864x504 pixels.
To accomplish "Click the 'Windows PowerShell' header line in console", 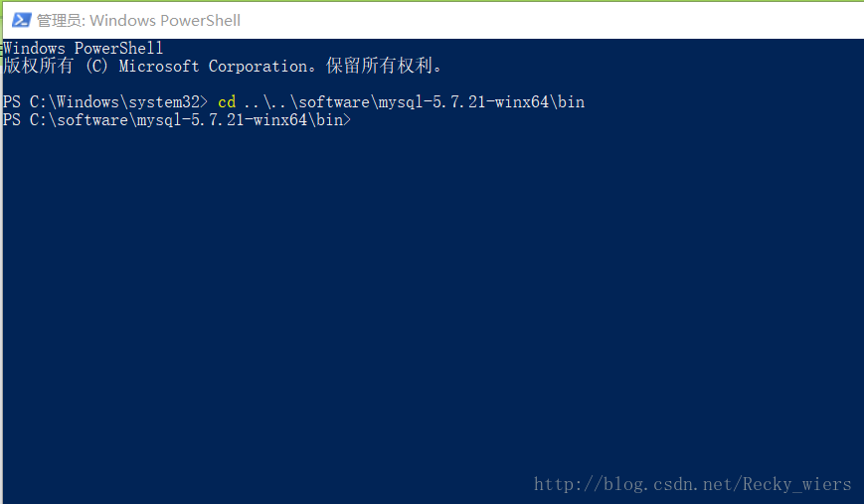I will tap(84, 48).
